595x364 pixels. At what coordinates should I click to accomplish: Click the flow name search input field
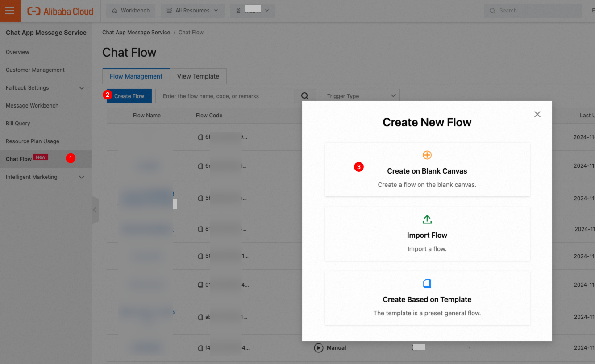pyautogui.click(x=225, y=96)
